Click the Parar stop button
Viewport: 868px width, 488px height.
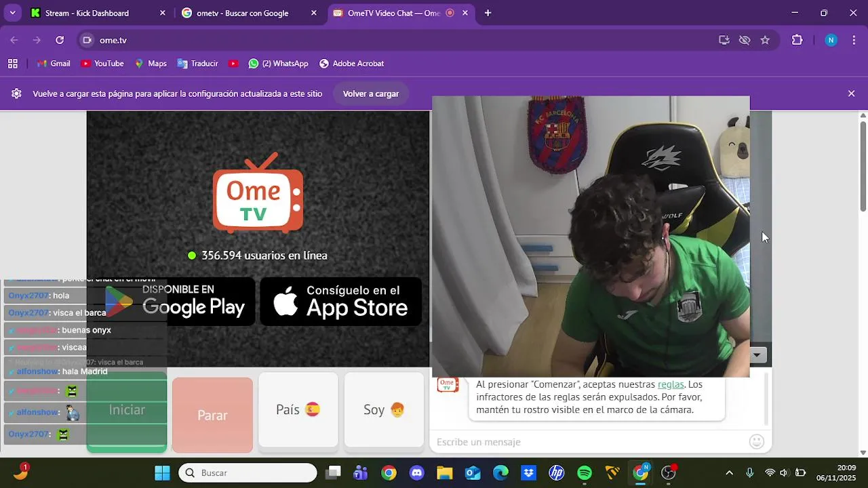(x=212, y=415)
